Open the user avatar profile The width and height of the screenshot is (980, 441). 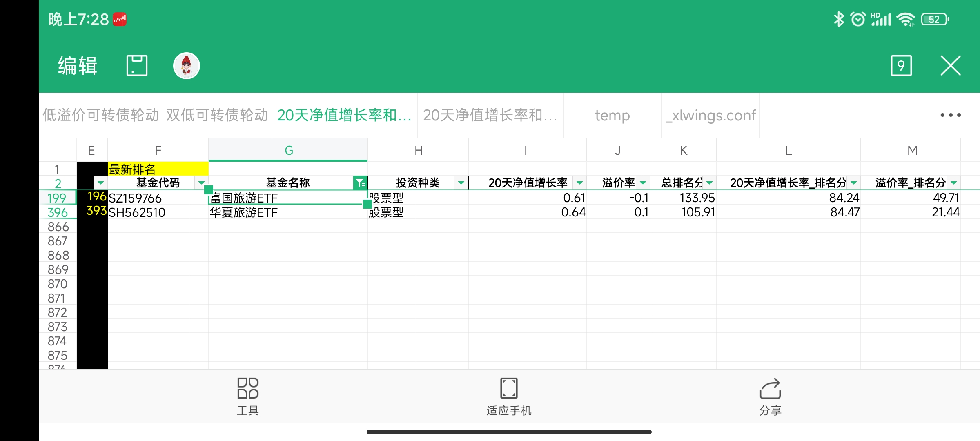[186, 65]
